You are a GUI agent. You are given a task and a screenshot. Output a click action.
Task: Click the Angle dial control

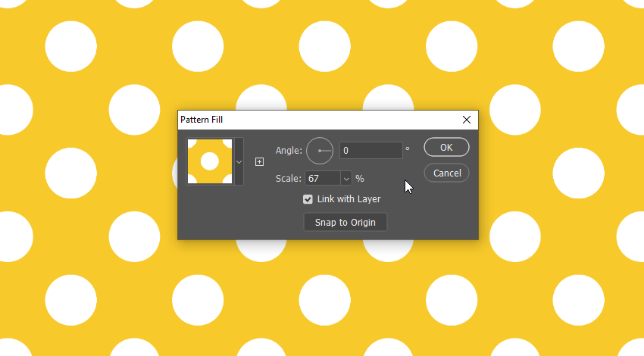320,151
